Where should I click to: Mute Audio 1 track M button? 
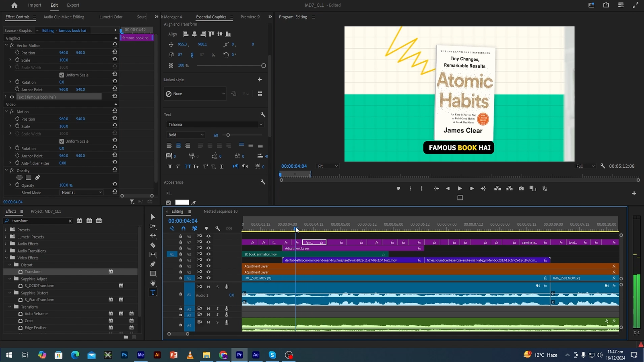pos(208,287)
